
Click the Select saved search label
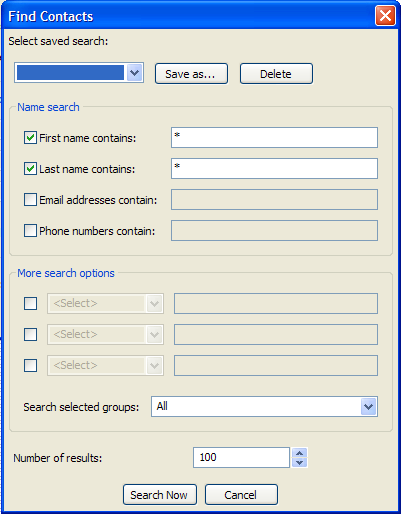tap(58, 41)
